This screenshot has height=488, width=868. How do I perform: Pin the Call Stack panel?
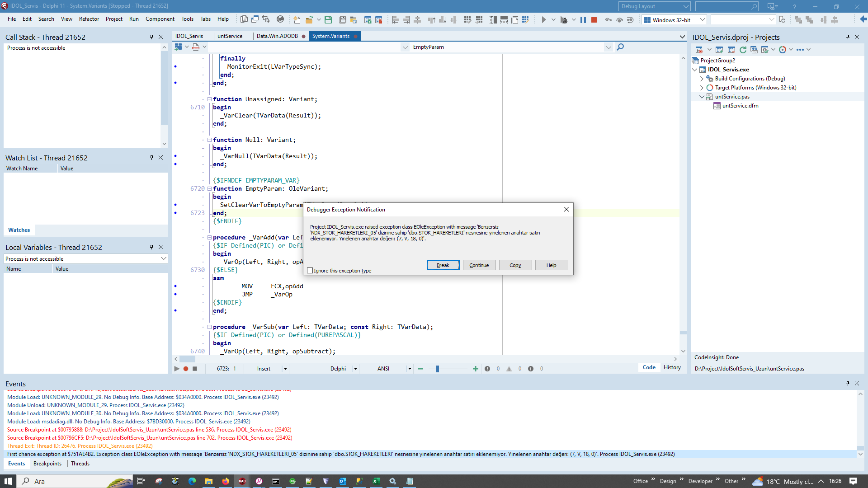pyautogui.click(x=151, y=37)
